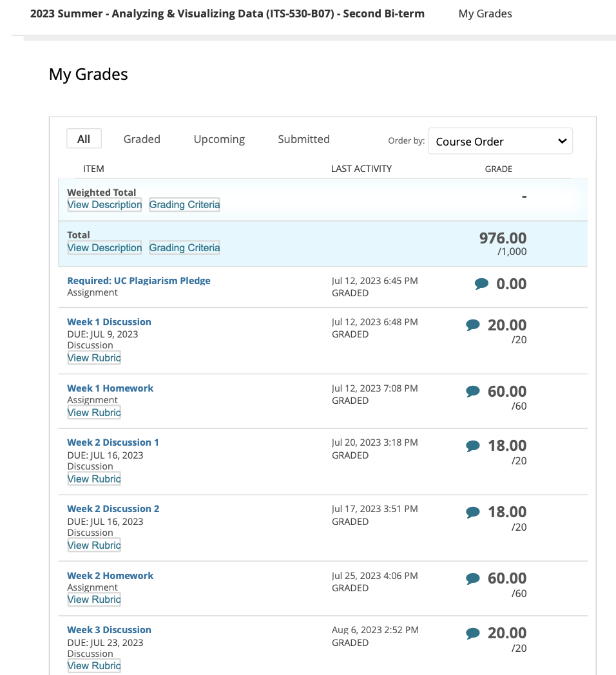Click feedback bubble for Week 2 Discussion 2
Screen dimensions: 616x675
tap(473, 512)
